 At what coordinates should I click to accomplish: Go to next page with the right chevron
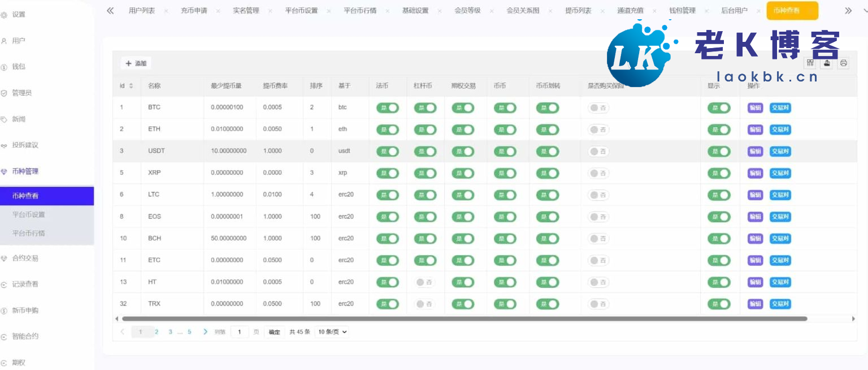[205, 332]
